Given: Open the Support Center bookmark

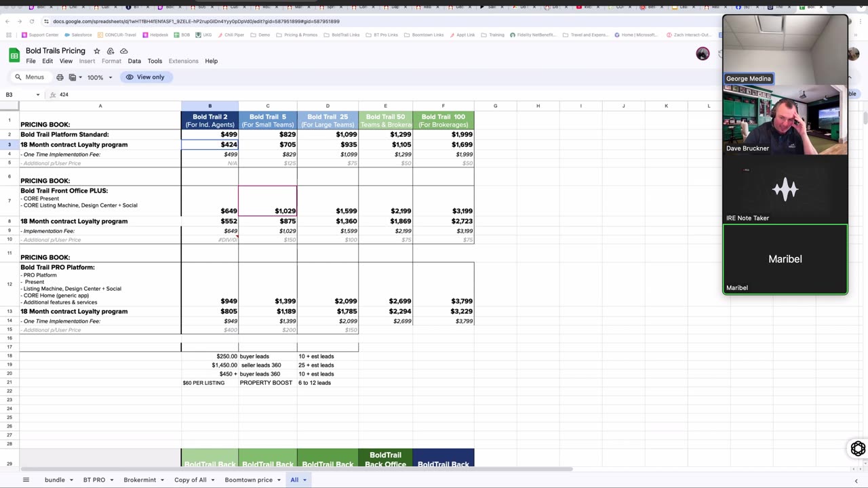Looking at the screenshot, I should click(40, 35).
